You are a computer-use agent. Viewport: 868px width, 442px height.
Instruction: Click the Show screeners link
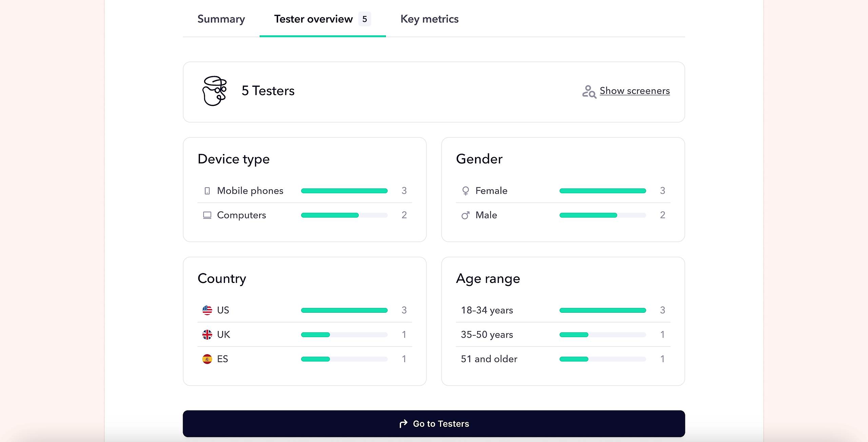(x=634, y=91)
